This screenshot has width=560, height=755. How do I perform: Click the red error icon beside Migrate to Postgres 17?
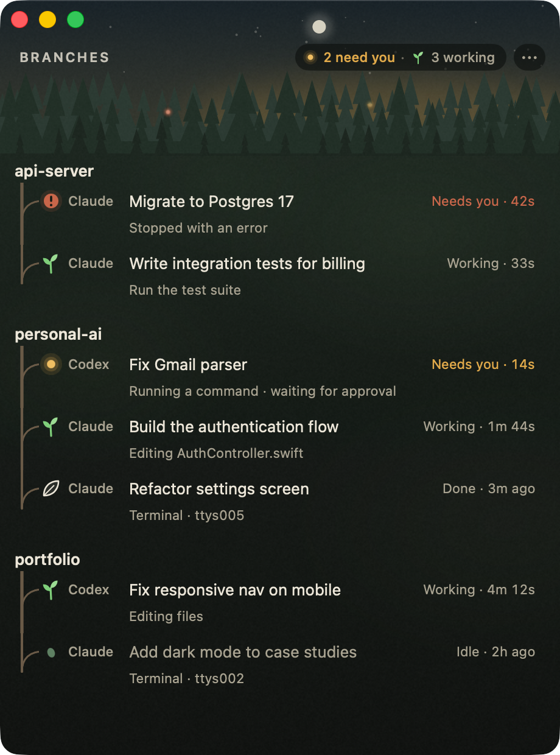(51, 201)
